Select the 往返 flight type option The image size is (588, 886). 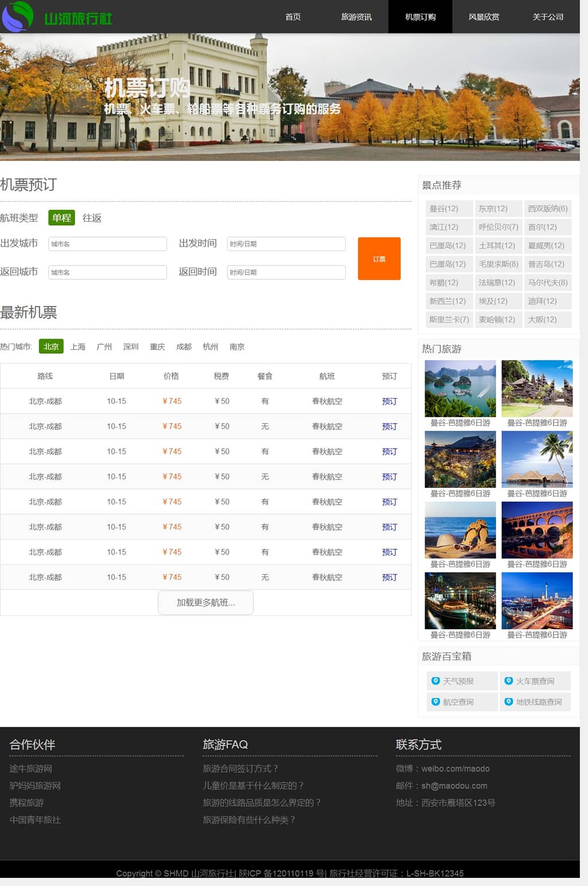[92, 218]
